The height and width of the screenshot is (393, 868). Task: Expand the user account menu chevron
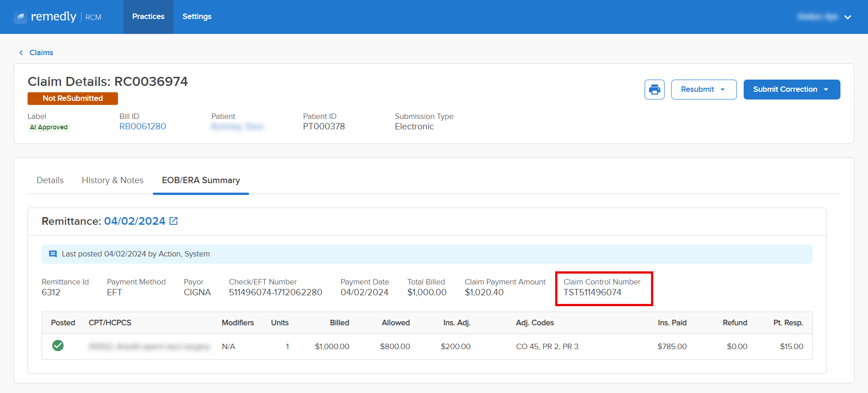point(848,17)
